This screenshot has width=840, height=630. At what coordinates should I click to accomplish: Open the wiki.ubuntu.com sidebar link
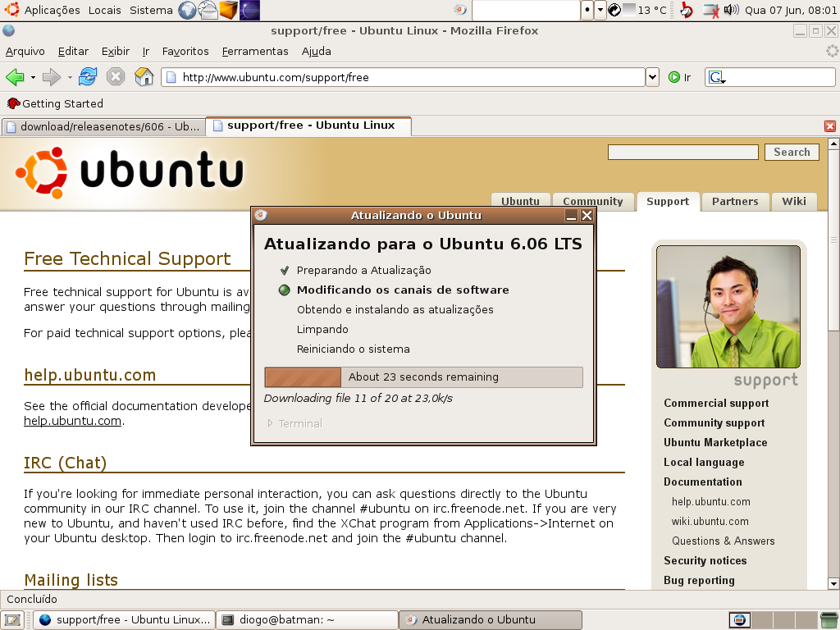point(710,521)
